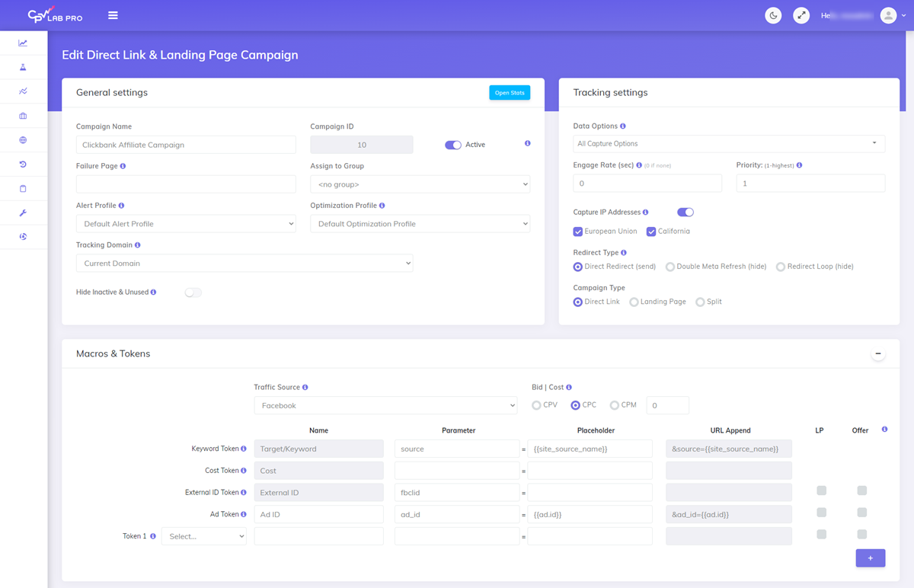Click info icon next to Active switch
The height and width of the screenshot is (588, 914).
pos(527,143)
